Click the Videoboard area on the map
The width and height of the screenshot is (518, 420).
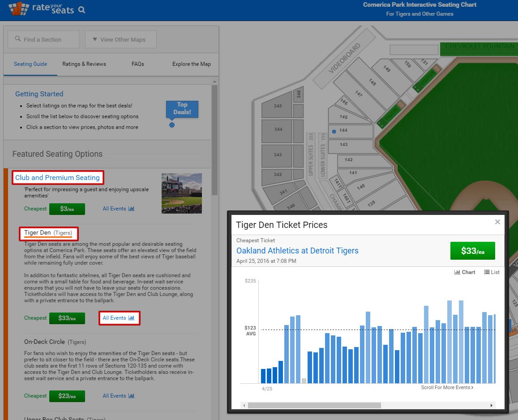(x=344, y=58)
